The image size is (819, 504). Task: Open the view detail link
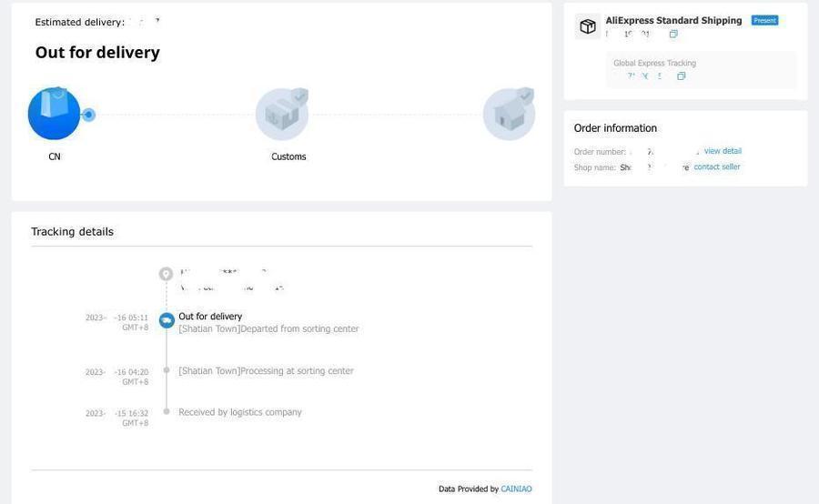tap(723, 151)
